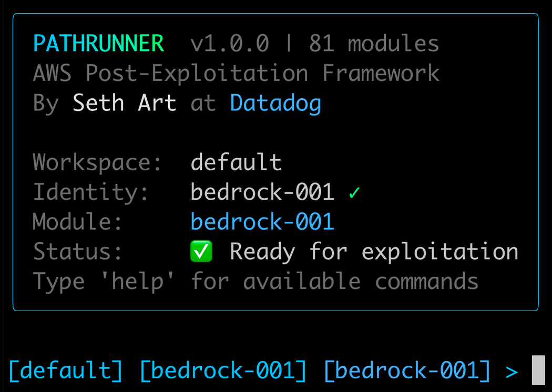The image size is (552, 392).
Task: Click the "Type 'help' for available commands" hint
Action: point(255,282)
